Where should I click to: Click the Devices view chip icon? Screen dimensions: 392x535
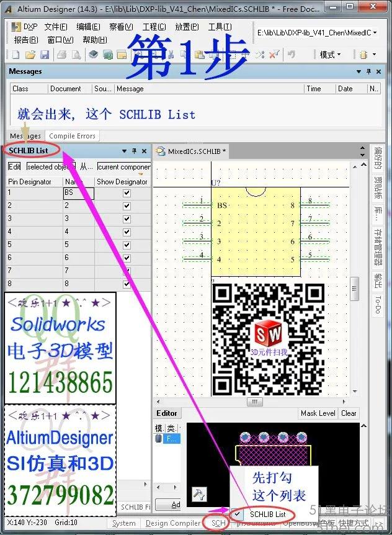(94, 55)
